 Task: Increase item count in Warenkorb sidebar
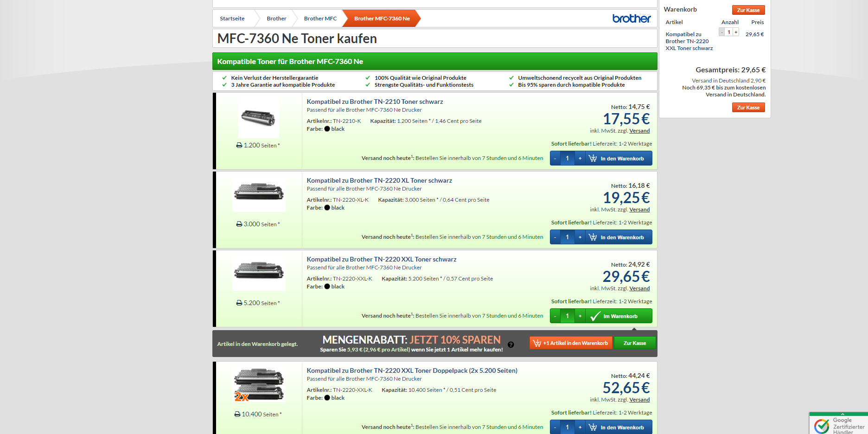click(736, 32)
